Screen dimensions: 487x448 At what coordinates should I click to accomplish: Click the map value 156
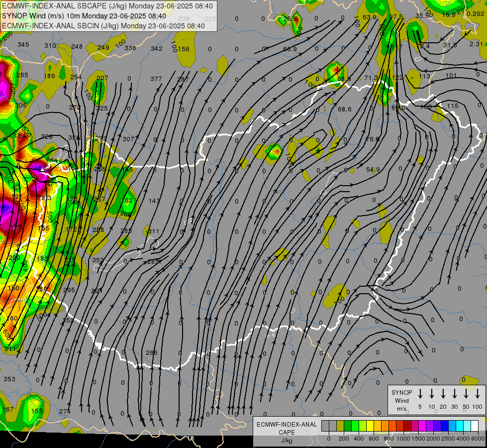coord(184,49)
